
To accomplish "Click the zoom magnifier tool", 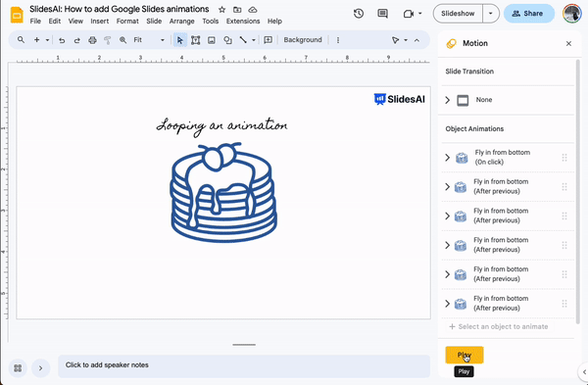I will click(122, 40).
